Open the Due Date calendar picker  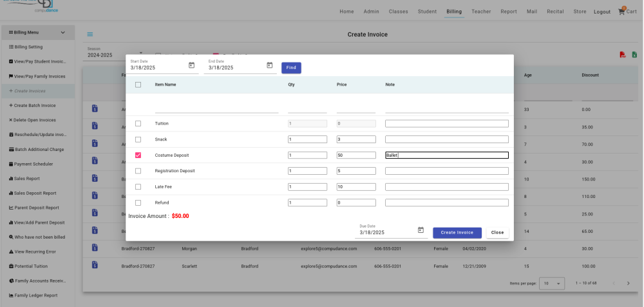[421, 230]
